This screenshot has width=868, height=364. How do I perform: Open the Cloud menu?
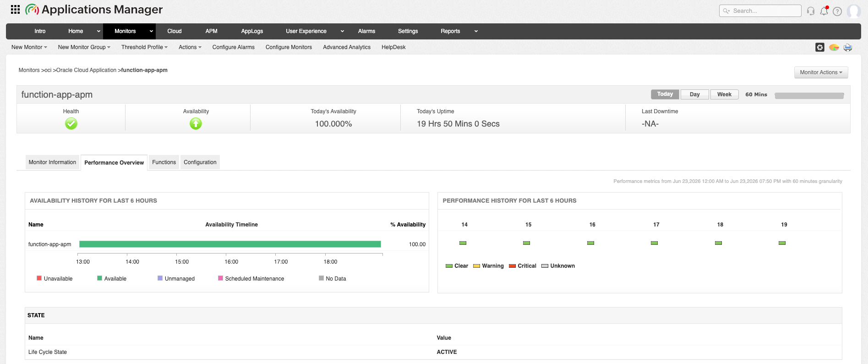click(175, 31)
